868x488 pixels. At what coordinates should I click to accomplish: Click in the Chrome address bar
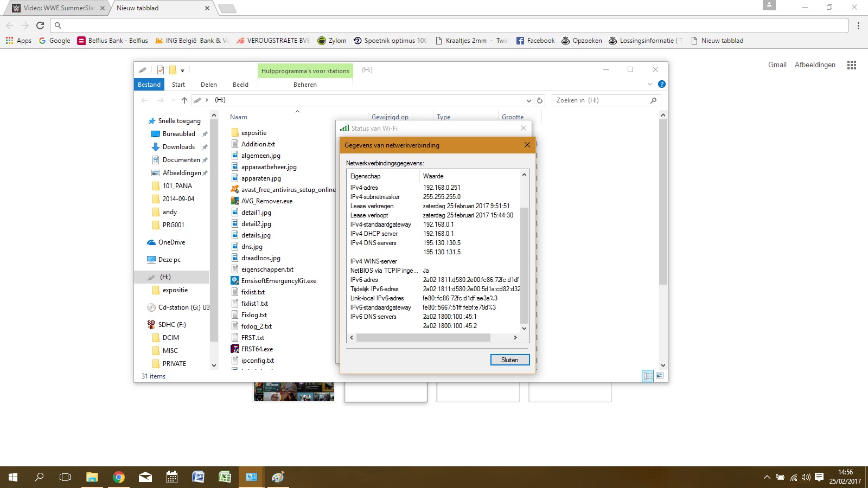pos(450,25)
